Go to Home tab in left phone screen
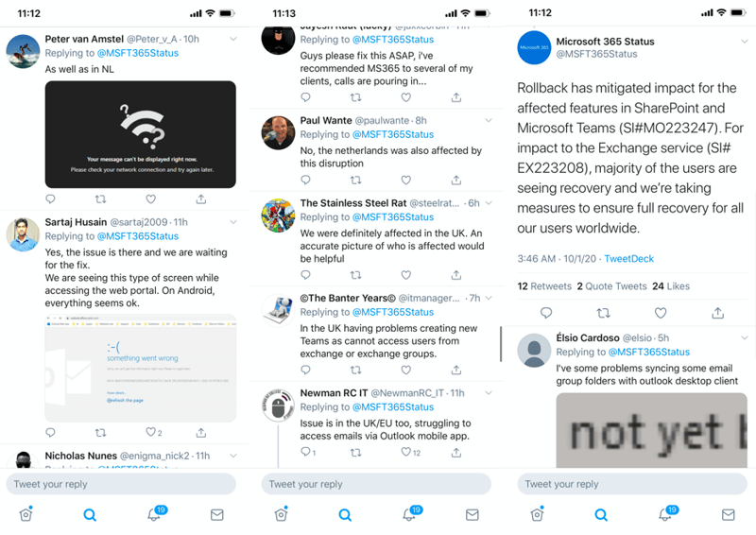Screen dimensions: 756x535 pyautogui.click(x=26, y=514)
